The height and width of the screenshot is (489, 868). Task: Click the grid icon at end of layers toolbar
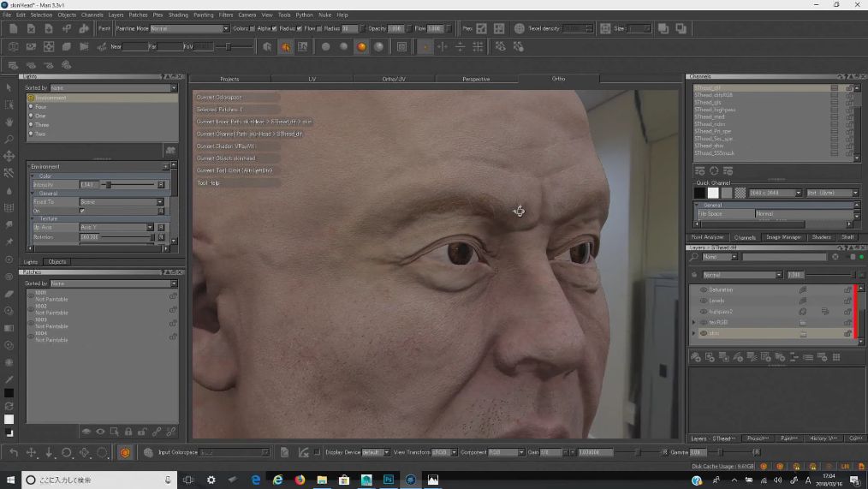(836, 357)
